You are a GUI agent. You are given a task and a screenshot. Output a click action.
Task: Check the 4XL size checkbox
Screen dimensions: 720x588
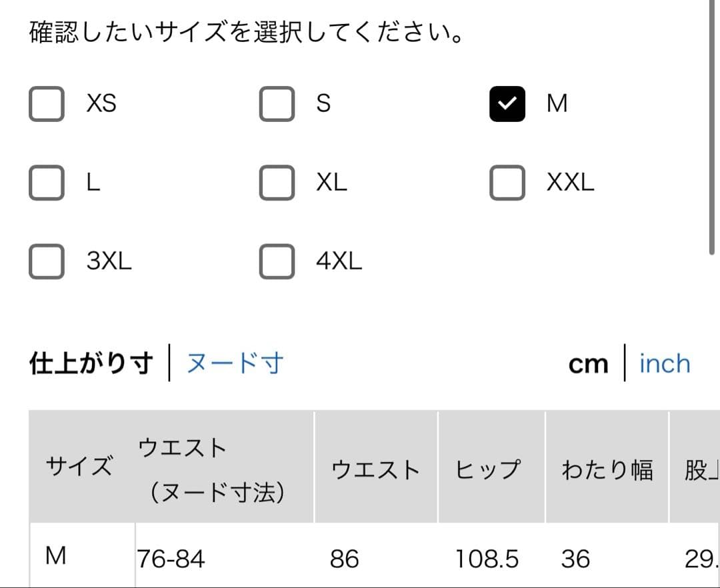(277, 261)
